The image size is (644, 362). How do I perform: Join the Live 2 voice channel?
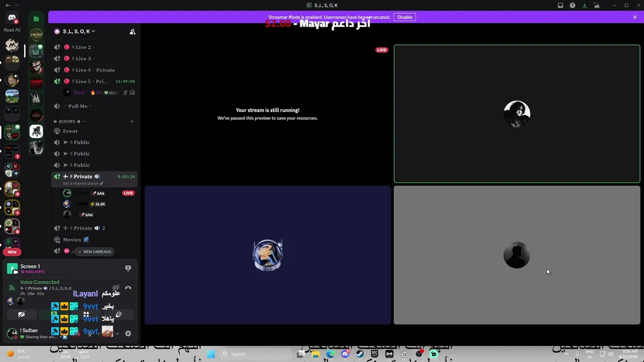[94, 47]
